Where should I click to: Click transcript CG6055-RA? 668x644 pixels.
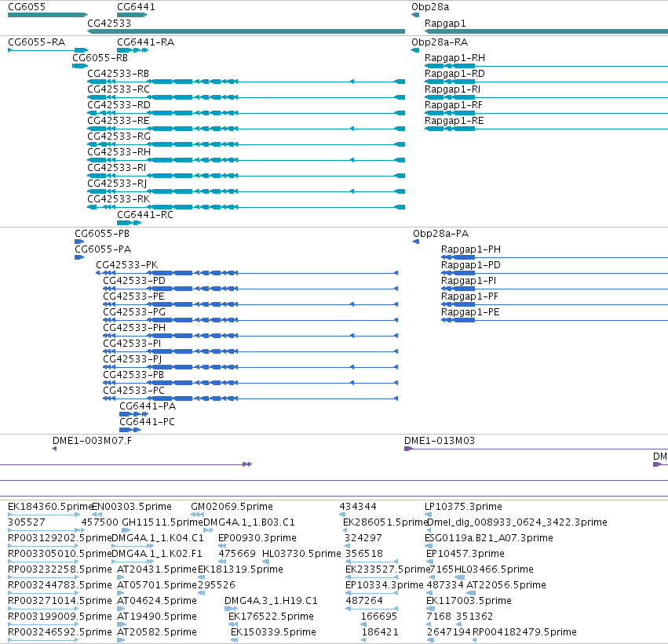click(37, 42)
